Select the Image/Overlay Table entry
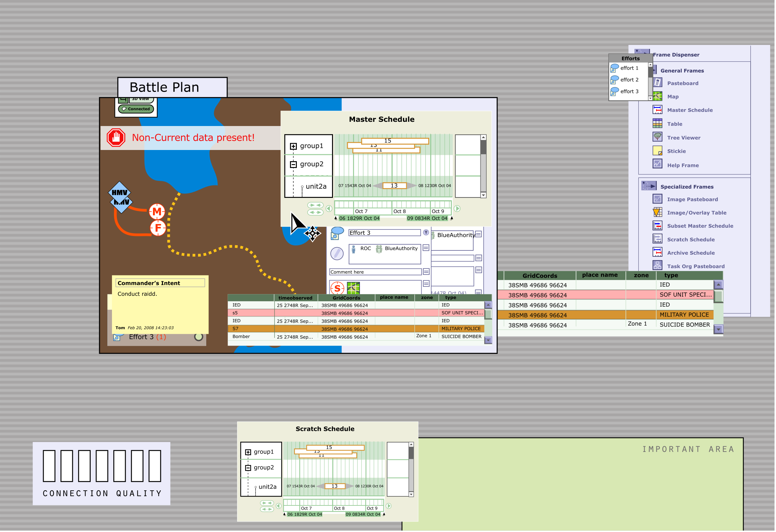Viewport: 776px width, 532px height. click(698, 213)
